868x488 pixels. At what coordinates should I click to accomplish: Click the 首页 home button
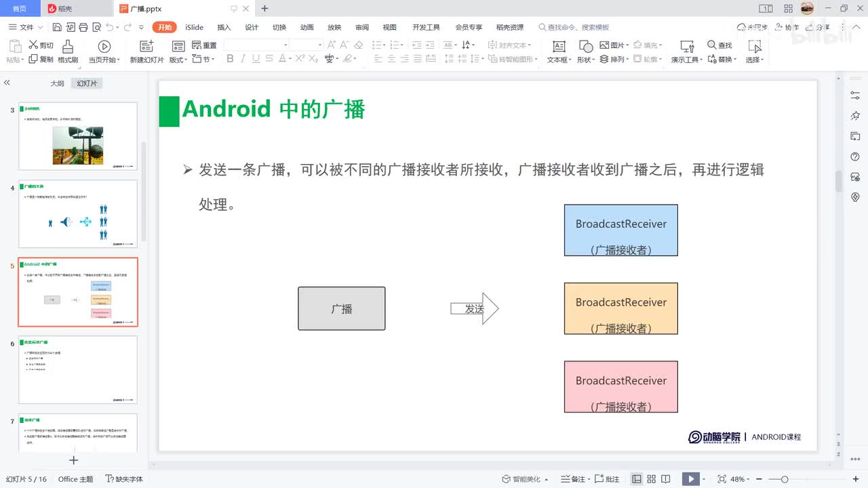click(20, 8)
